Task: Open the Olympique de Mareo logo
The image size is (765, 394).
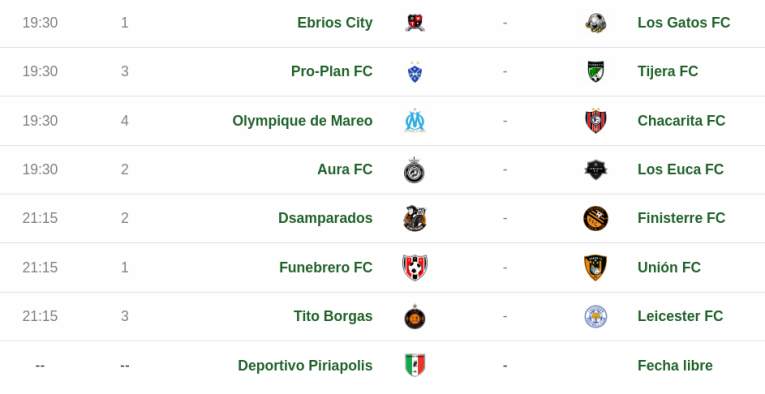Action: pyautogui.click(x=415, y=120)
